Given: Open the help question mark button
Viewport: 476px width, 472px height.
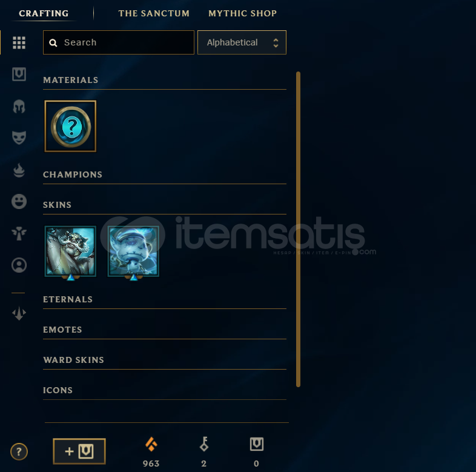Looking at the screenshot, I should tap(19, 451).
